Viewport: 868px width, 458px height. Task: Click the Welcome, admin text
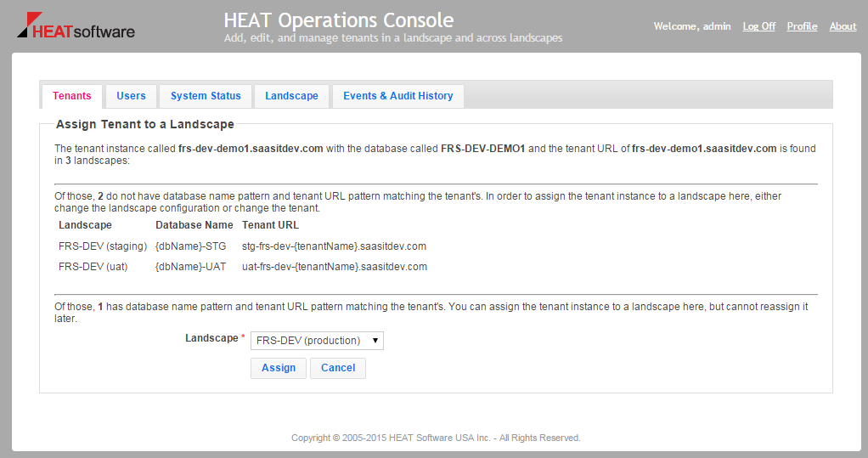tap(691, 26)
